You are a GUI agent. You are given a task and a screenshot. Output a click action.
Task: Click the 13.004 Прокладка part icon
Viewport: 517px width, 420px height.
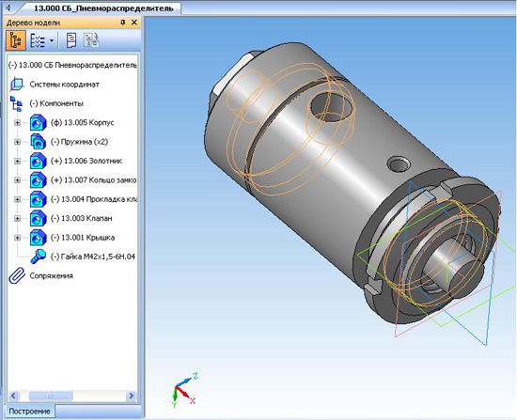coord(38,199)
